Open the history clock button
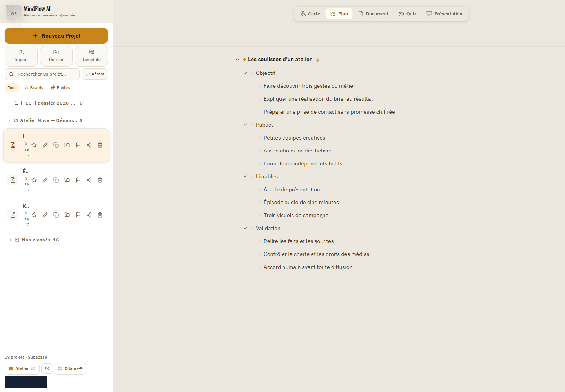 coord(47,368)
